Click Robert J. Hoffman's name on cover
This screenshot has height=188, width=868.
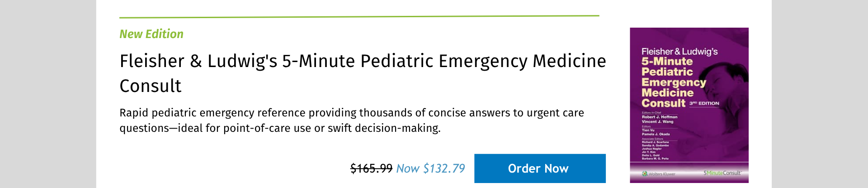click(660, 117)
